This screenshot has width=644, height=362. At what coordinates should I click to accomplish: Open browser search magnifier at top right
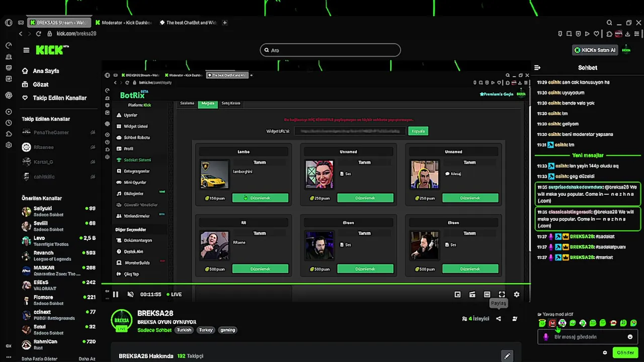tap(609, 23)
